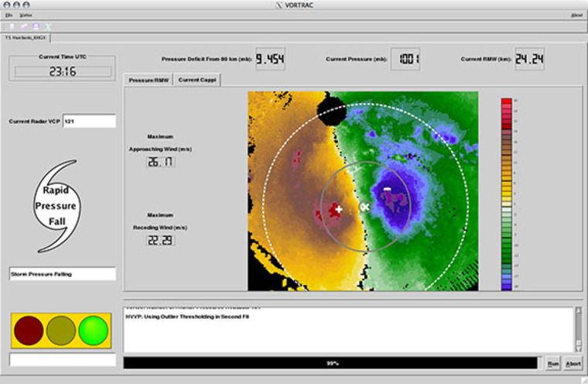Click the circled X storm center marker
Image resolution: width=588 pixels, height=384 pixels.
tap(365, 207)
